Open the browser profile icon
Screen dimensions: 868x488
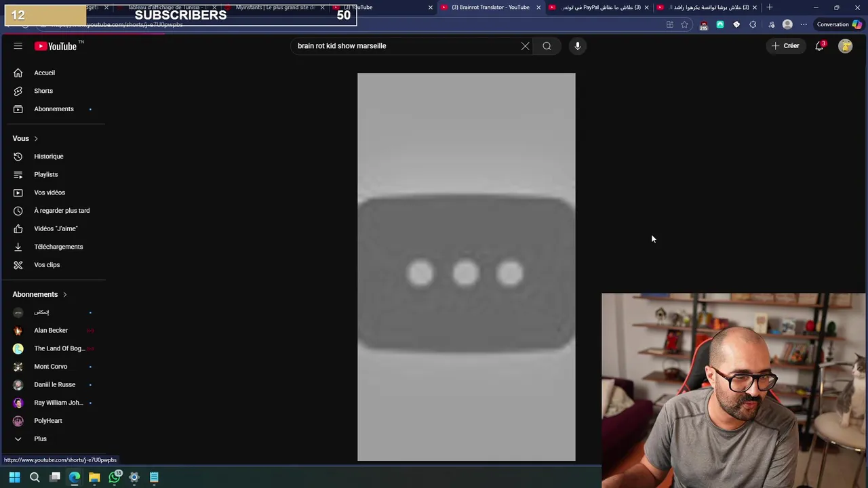click(x=787, y=24)
